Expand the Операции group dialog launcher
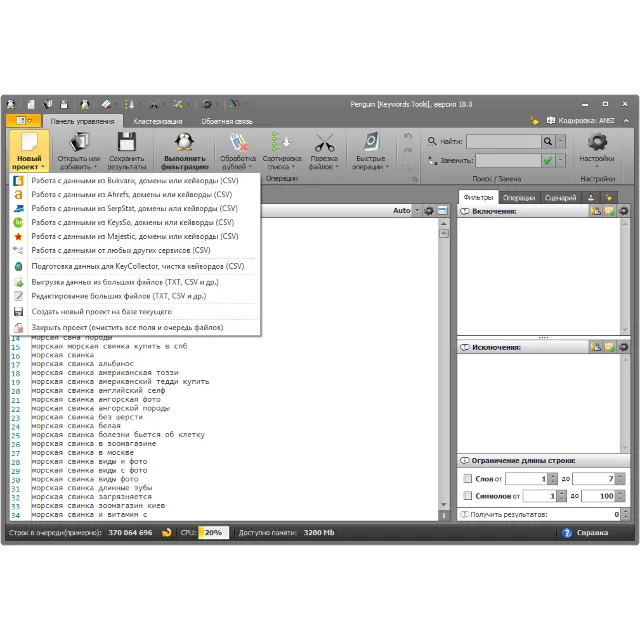 (415, 179)
